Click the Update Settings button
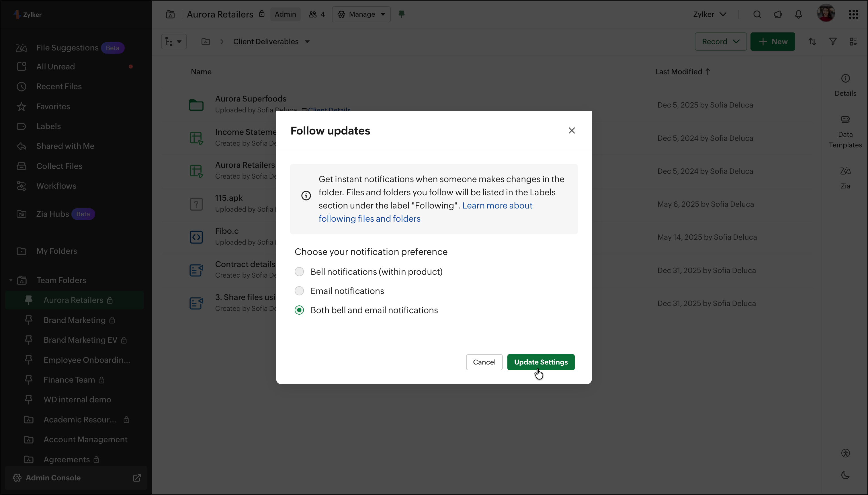The width and height of the screenshot is (868, 495). 541,362
